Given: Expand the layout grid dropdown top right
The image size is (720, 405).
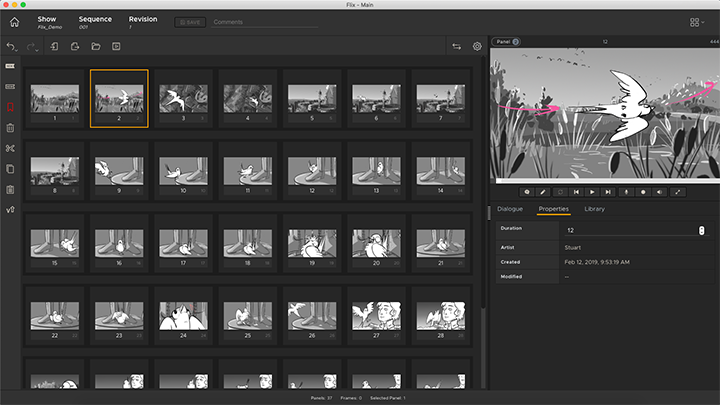Looking at the screenshot, I should point(697,22).
